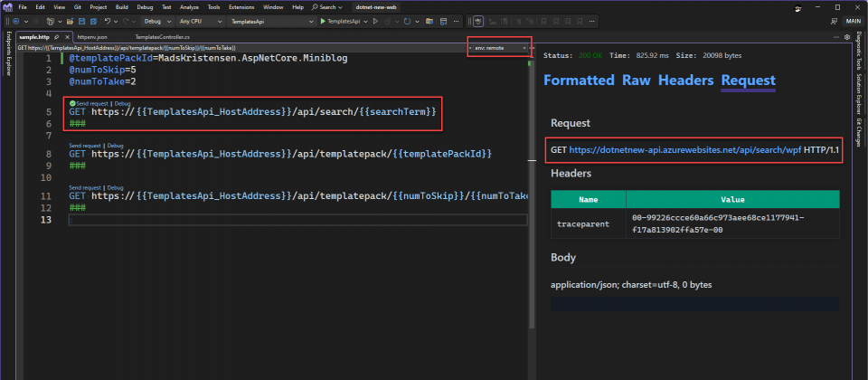The image size is (868, 380).
Task: Open the TemplatesApi startup project dropdown
Action: coord(271,21)
